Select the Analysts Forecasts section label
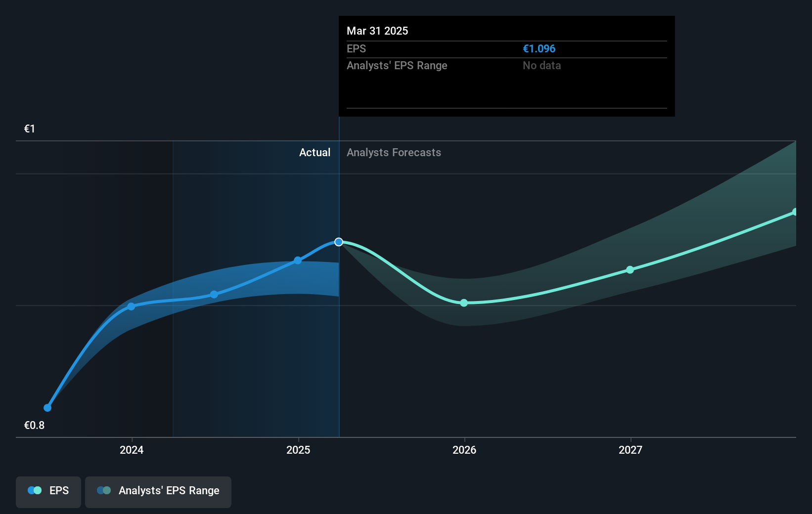The width and height of the screenshot is (812, 514). [393, 152]
